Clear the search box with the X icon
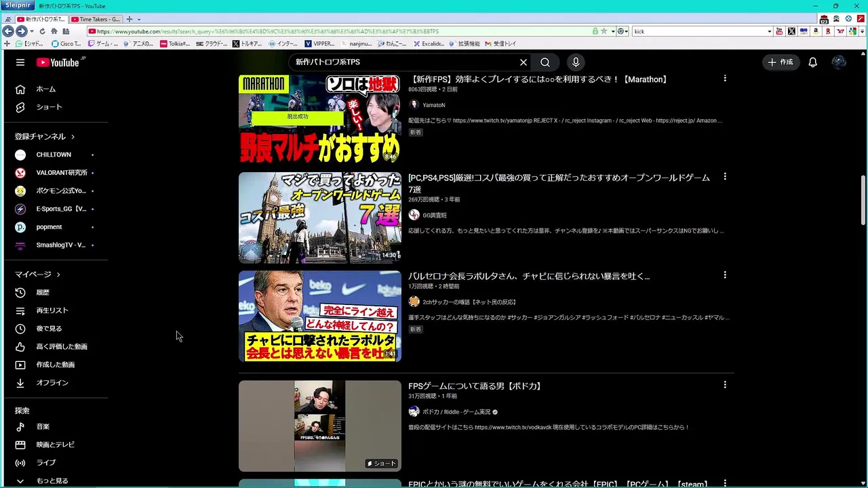 point(524,62)
